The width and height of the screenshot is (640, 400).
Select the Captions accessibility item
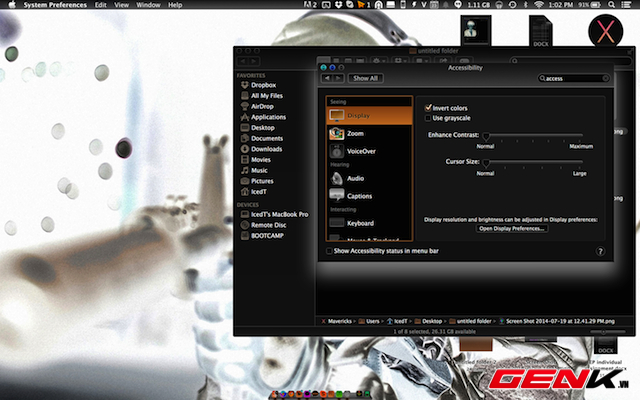click(x=369, y=196)
